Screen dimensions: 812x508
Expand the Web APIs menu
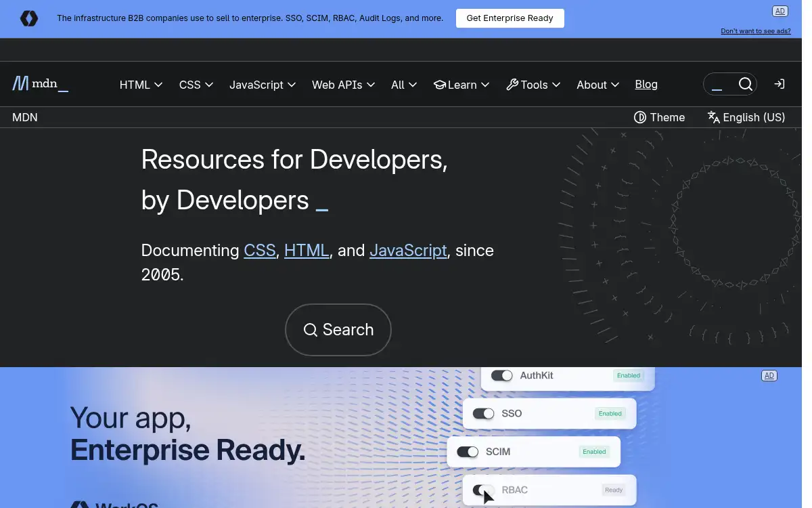pos(343,85)
